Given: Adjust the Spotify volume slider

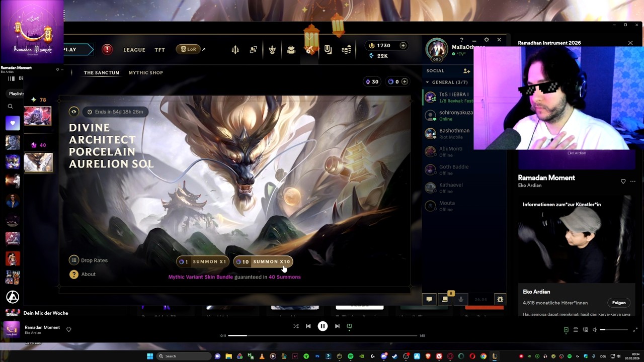Looking at the screenshot, I should click(x=614, y=330).
